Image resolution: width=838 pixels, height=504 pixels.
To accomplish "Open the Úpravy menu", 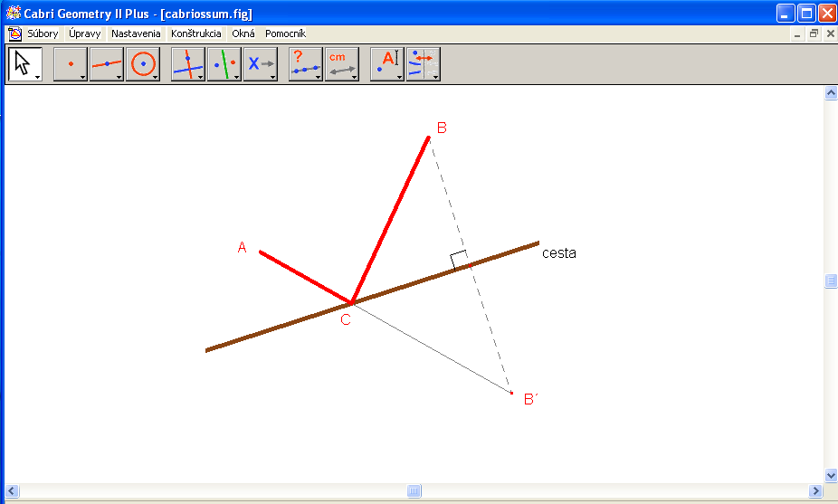I will [84, 33].
